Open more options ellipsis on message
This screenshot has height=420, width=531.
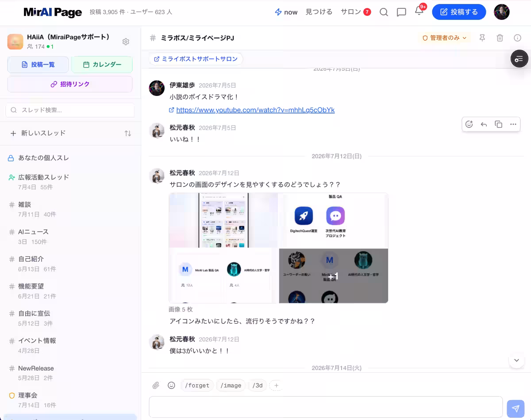point(513,124)
